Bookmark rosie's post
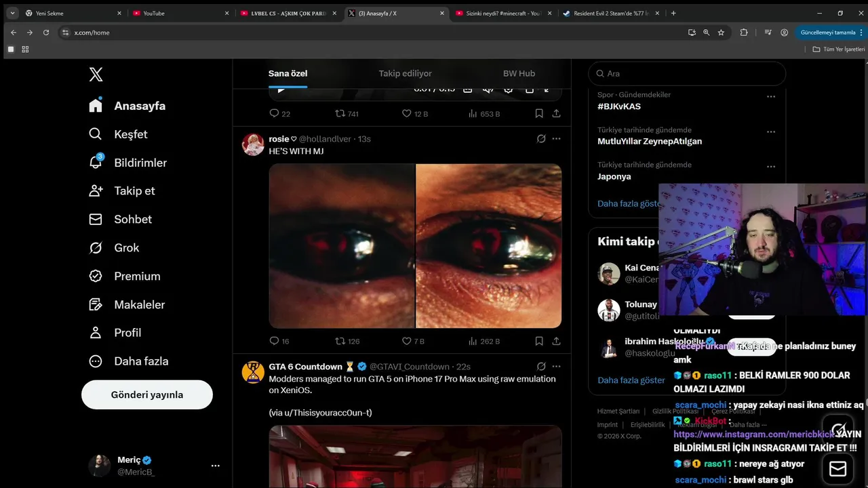The image size is (868, 488). coord(539,341)
